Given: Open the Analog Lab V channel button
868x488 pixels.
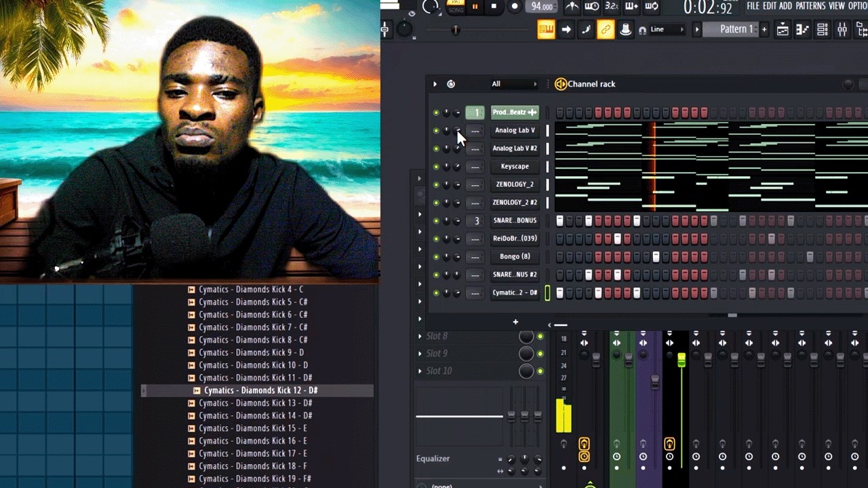Looking at the screenshot, I should click(515, 130).
